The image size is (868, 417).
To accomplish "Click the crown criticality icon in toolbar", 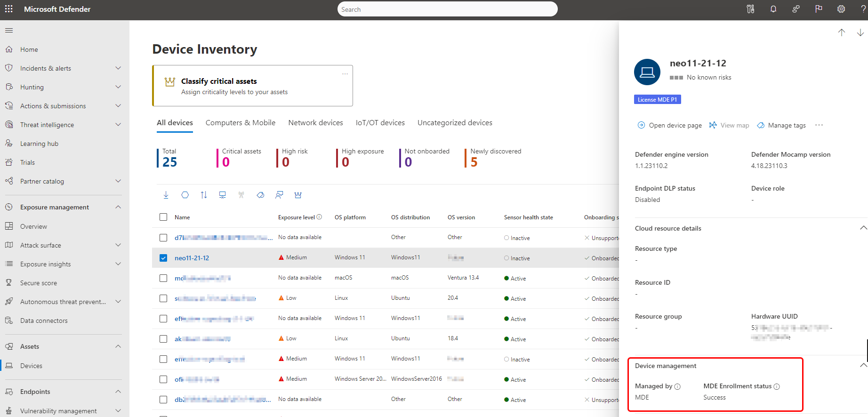I will [298, 195].
